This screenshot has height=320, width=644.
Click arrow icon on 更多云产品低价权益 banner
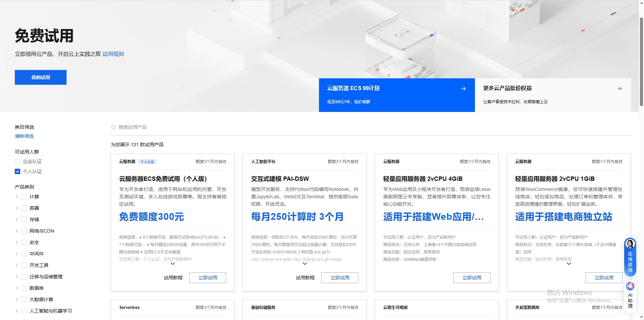[619, 88]
